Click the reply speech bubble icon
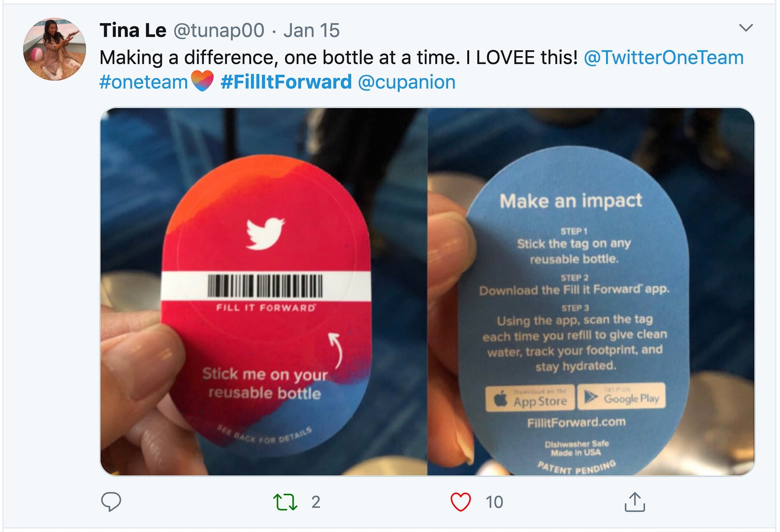The image size is (780, 532). (111, 502)
